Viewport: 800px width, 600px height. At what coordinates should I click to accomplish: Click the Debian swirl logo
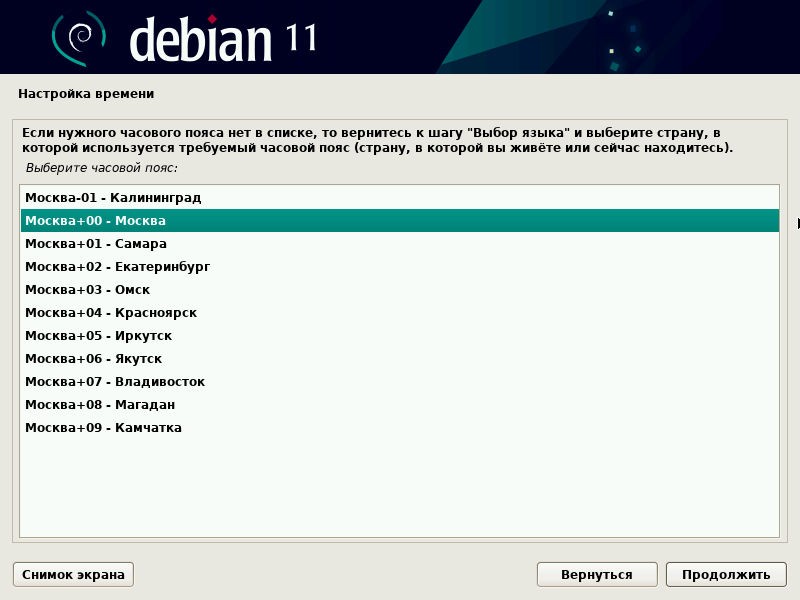80,36
